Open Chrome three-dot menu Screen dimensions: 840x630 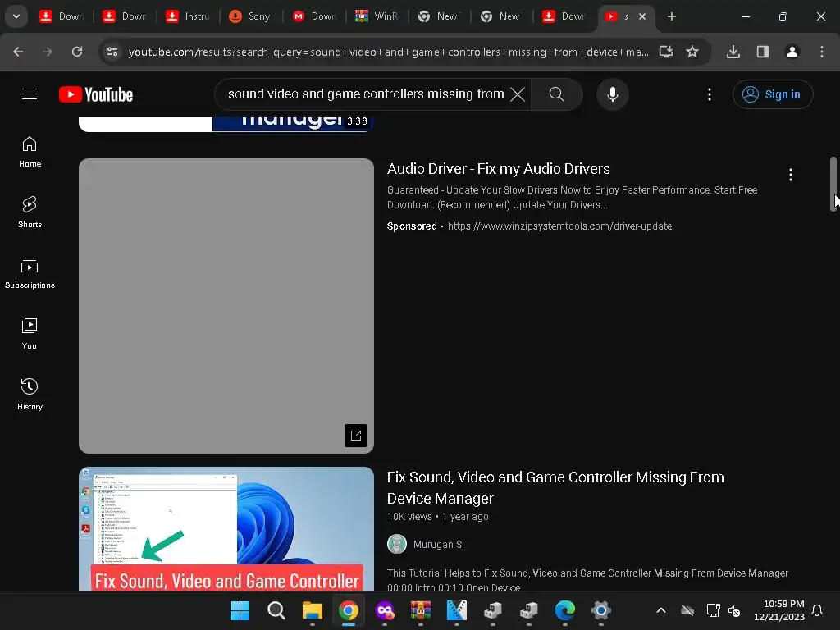[822, 52]
